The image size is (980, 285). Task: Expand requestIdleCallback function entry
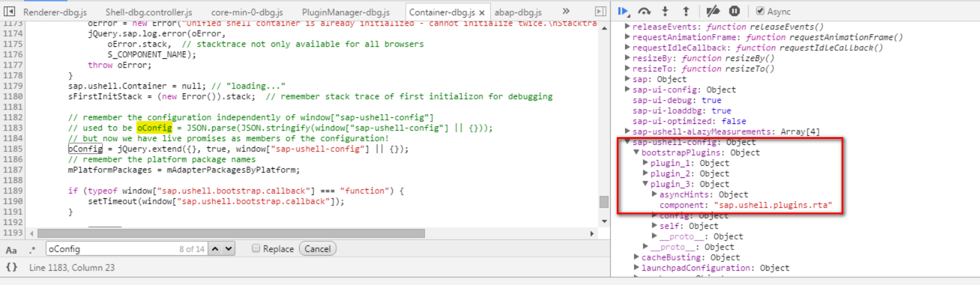pos(628,47)
